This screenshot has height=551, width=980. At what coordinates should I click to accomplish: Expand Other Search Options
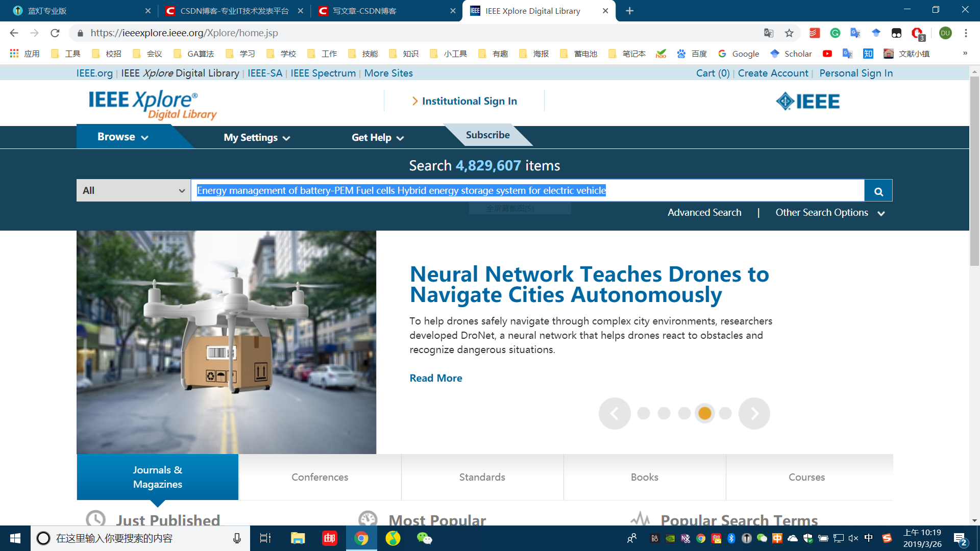(830, 212)
